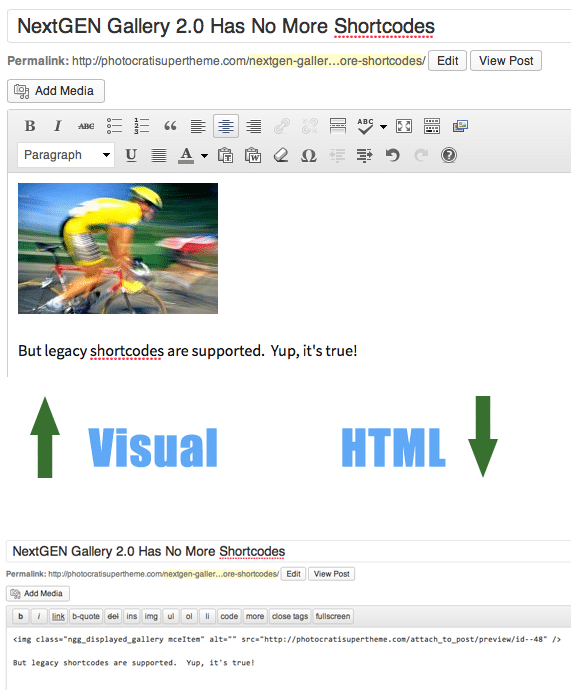Click the Indent icon
The width and height of the screenshot is (571, 690).
365,155
